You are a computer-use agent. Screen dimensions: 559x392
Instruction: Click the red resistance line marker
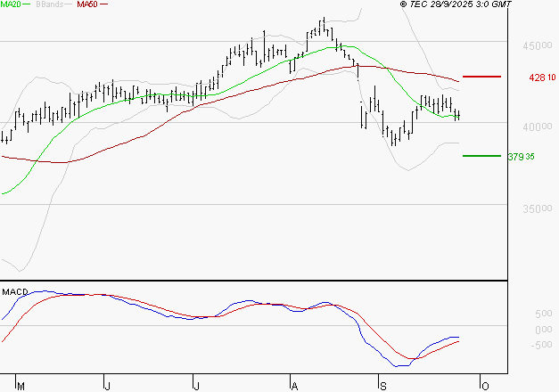481,78
